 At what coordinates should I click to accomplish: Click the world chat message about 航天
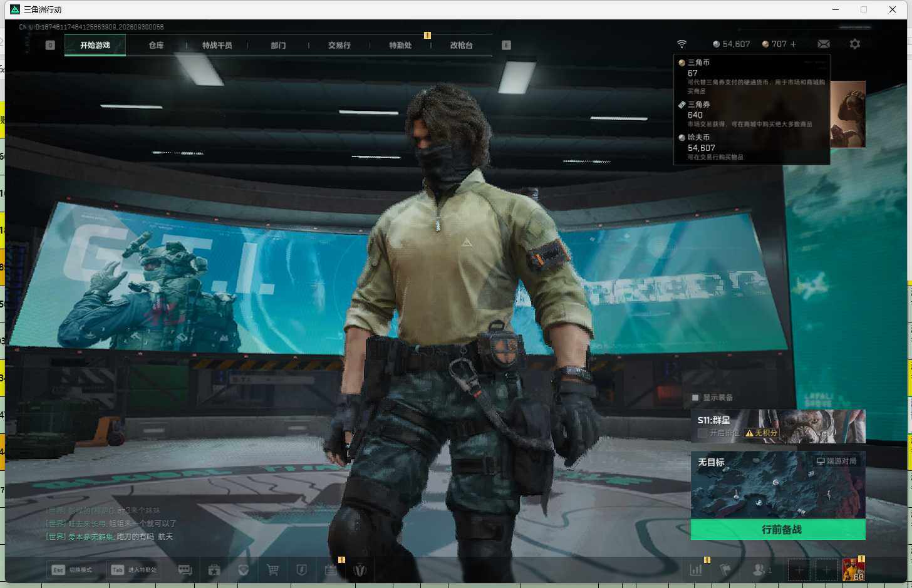[110, 537]
